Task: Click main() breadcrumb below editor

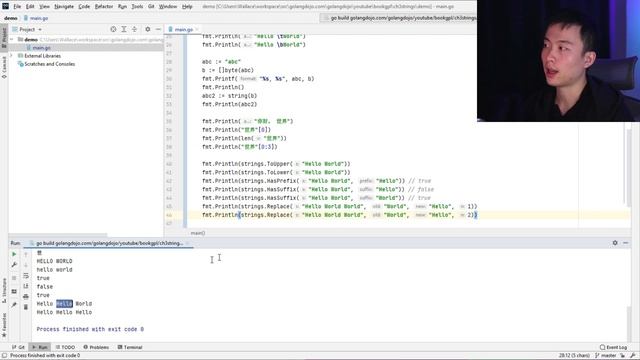Action: pos(198,233)
